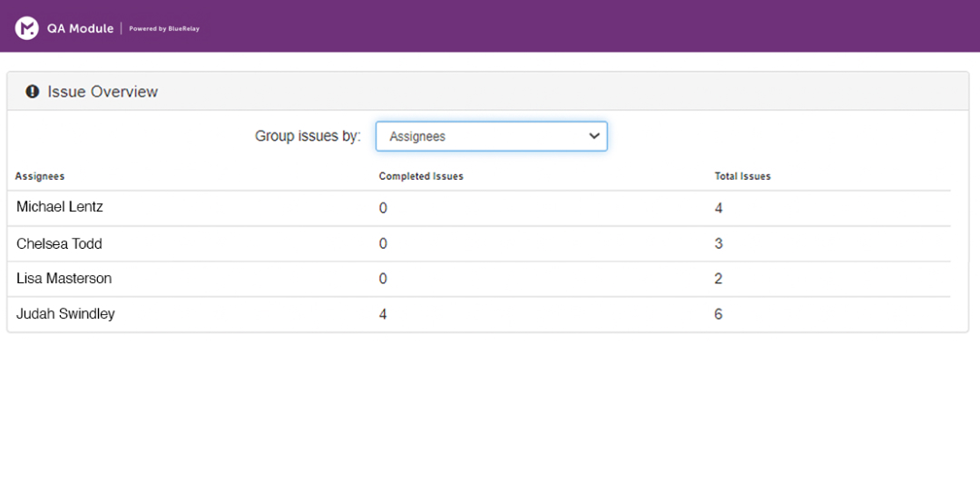Screen dimensions: 980x482
Task: Click the Group issues by label
Action: pyautogui.click(x=309, y=136)
